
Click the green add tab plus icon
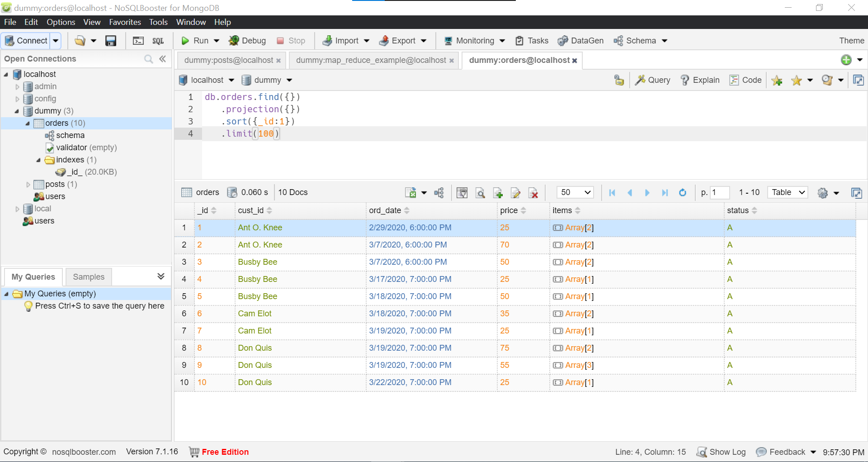[x=846, y=60]
